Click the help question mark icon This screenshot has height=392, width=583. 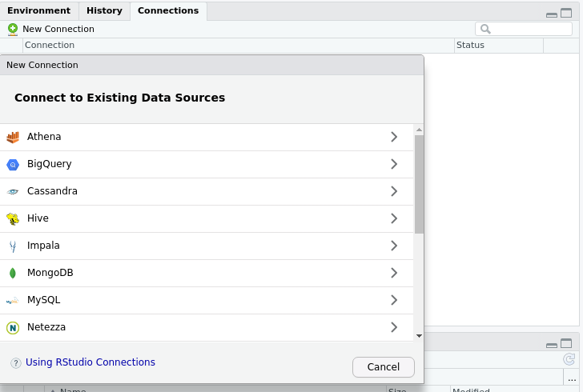tap(15, 363)
